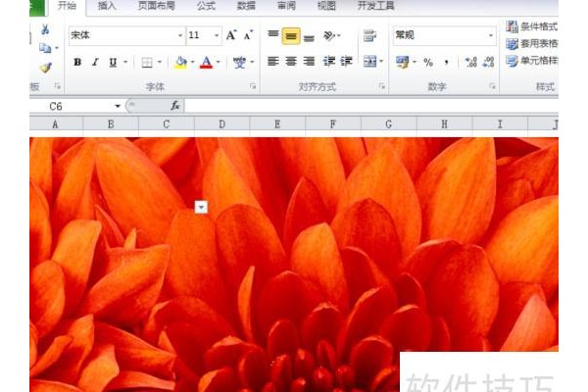Click the text orientation icon
The image size is (588, 392).
pyautogui.click(x=329, y=35)
